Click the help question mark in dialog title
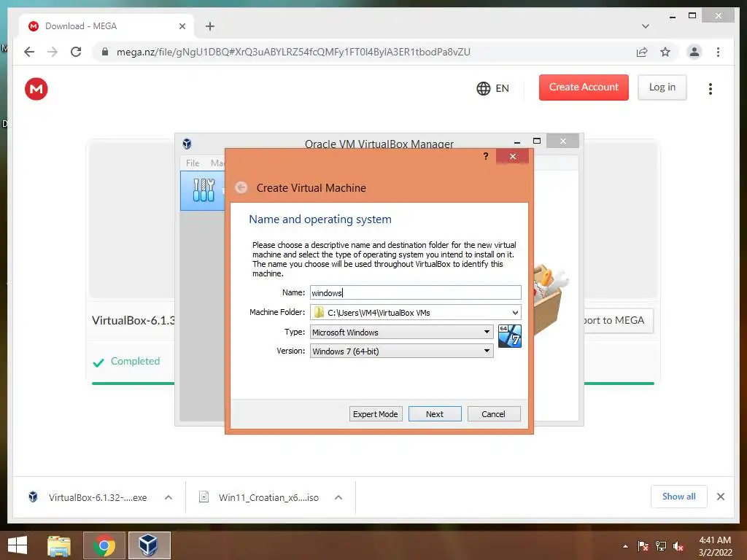Image resolution: width=747 pixels, height=560 pixels. click(485, 156)
